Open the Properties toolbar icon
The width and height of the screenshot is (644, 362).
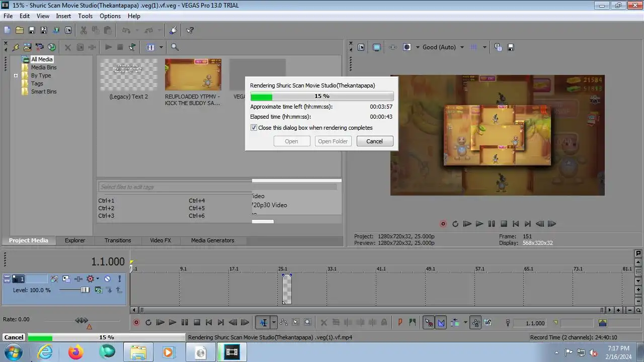(68, 30)
